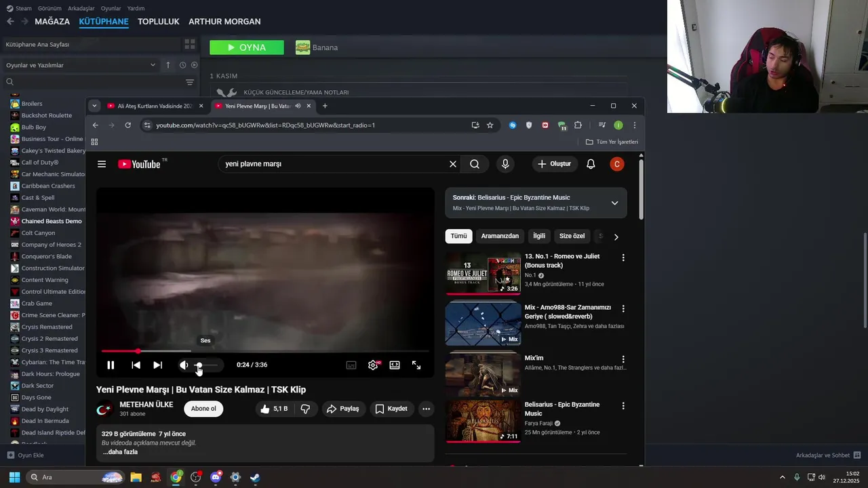This screenshot has width=868, height=488.
Task: Expand the Sonraki playlist panel chevron
Action: 614,203
